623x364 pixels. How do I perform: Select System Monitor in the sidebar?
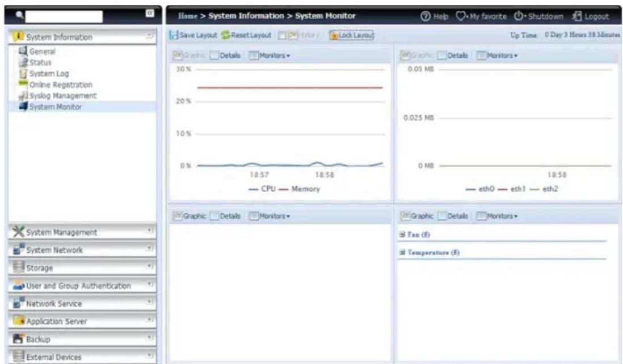[x=56, y=107]
